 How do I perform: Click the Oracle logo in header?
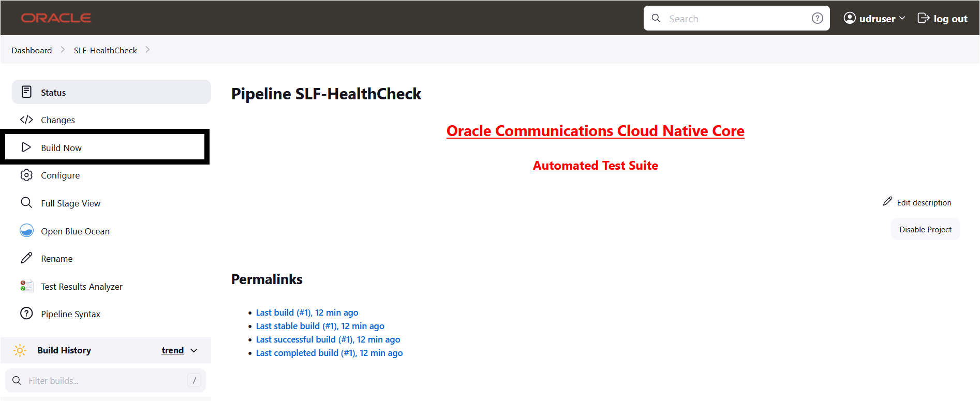[56, 18]
